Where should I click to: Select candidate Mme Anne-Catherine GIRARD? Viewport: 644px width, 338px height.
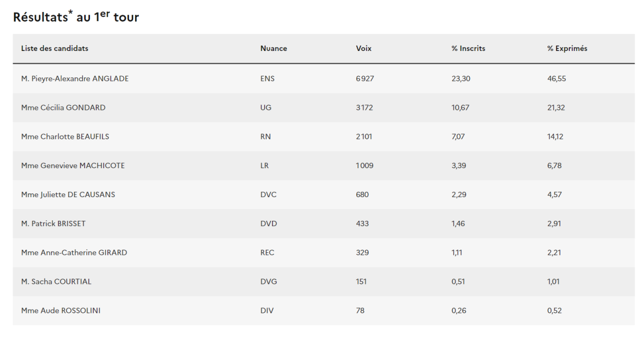[74, 252]
